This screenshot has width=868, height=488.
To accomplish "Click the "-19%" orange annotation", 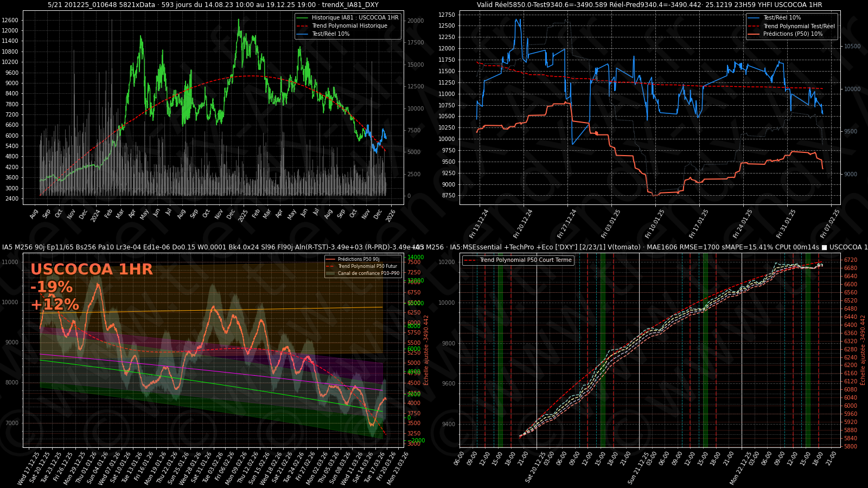I will pyautogui.click(x=52, y=287).
